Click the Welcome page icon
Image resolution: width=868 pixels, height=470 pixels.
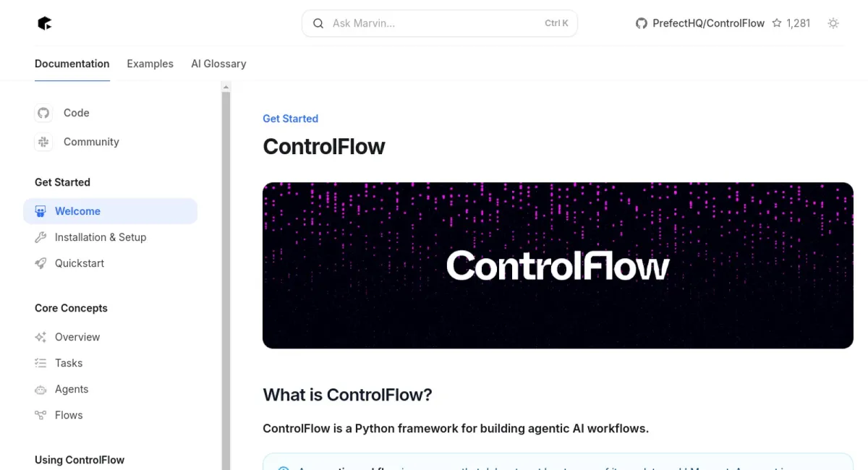coord(41,211)
